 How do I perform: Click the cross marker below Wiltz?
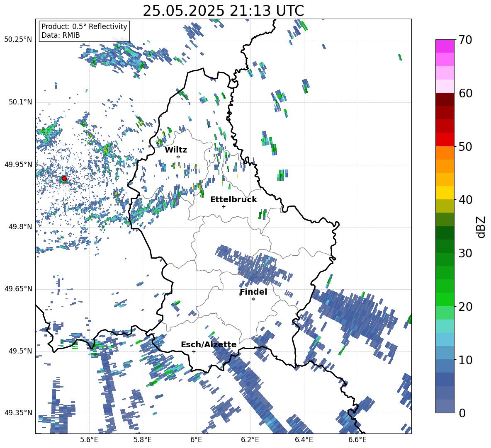tap(178, 157)
